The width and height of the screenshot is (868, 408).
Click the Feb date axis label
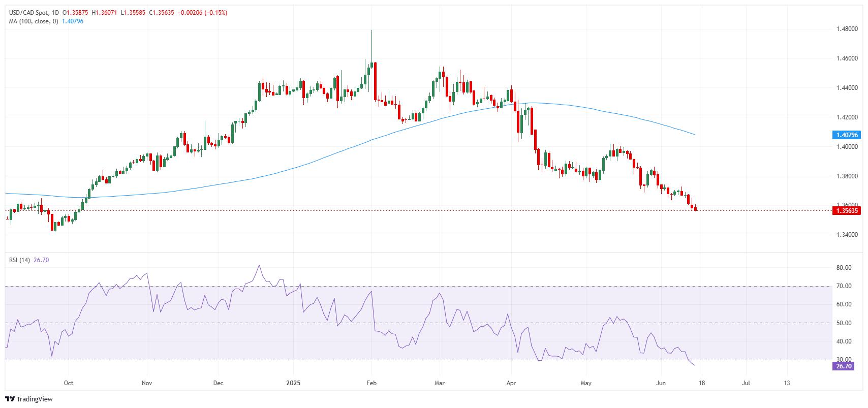point(371,383)
